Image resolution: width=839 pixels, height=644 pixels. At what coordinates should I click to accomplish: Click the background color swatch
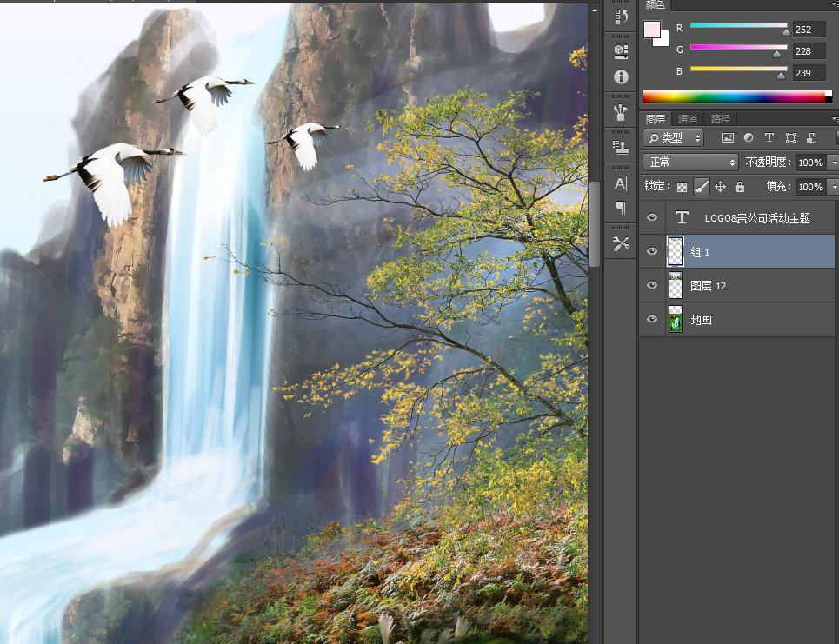[663, 40]
